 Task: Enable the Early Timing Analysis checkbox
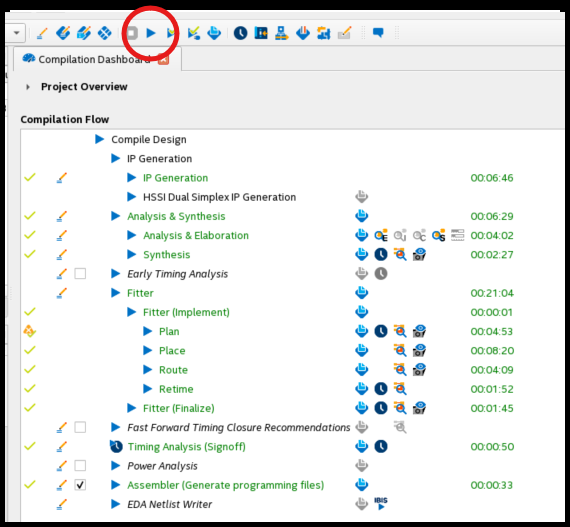click(x=80, y=274)
